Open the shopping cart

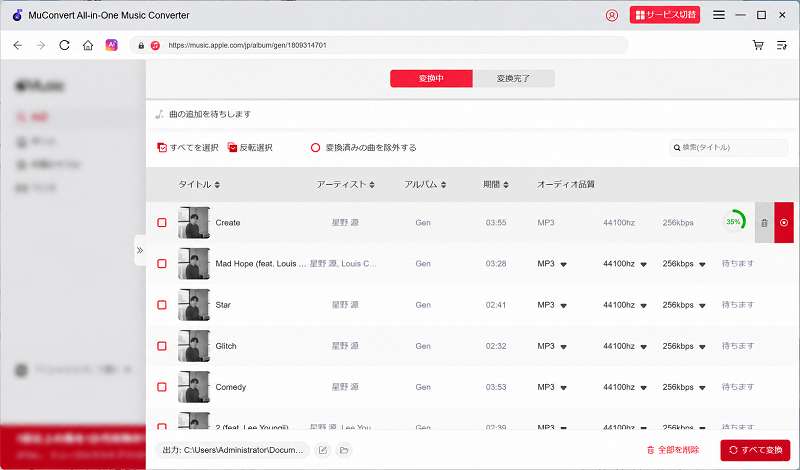click(x=758, y=45)
